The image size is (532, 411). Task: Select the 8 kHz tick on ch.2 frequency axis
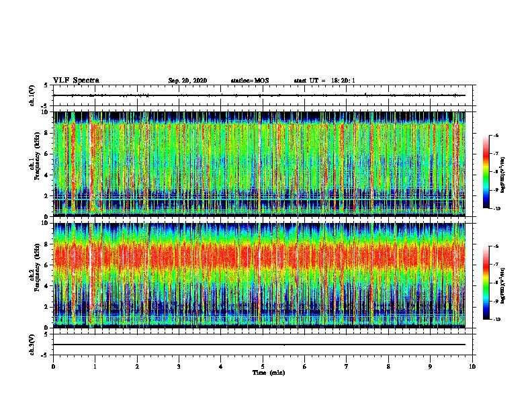[46, 244]
